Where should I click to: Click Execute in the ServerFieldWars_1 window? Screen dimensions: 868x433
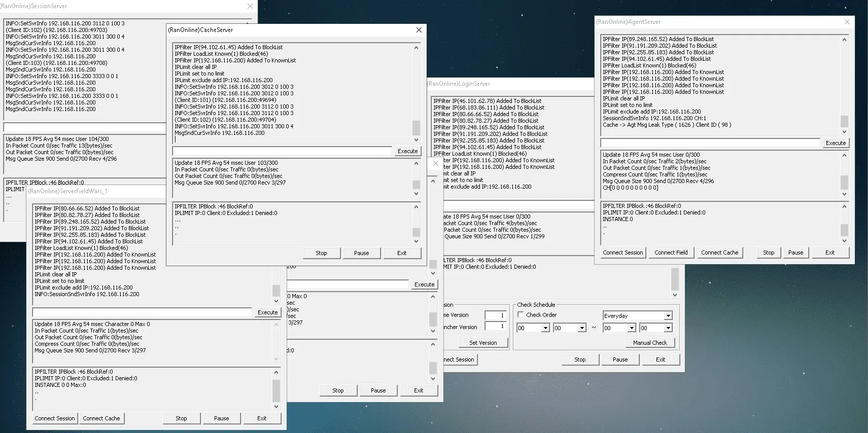(267, 312)
